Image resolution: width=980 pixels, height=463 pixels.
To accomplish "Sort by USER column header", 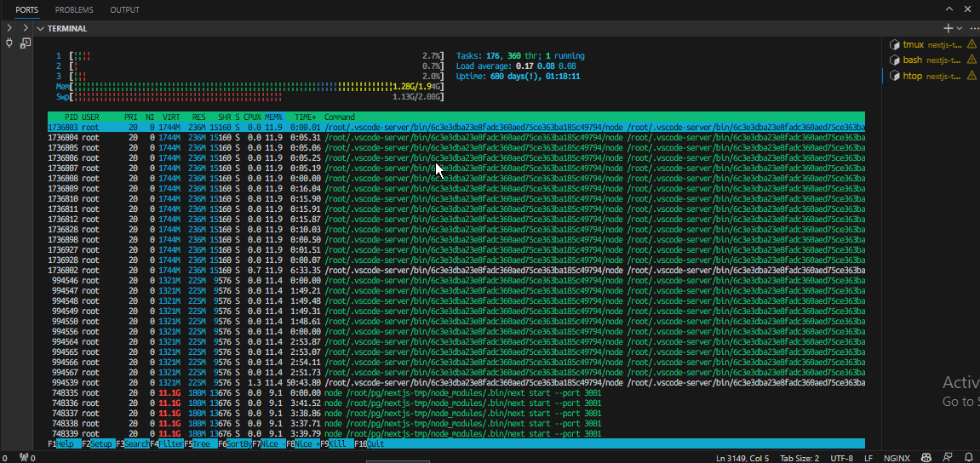I will point(90,117).
